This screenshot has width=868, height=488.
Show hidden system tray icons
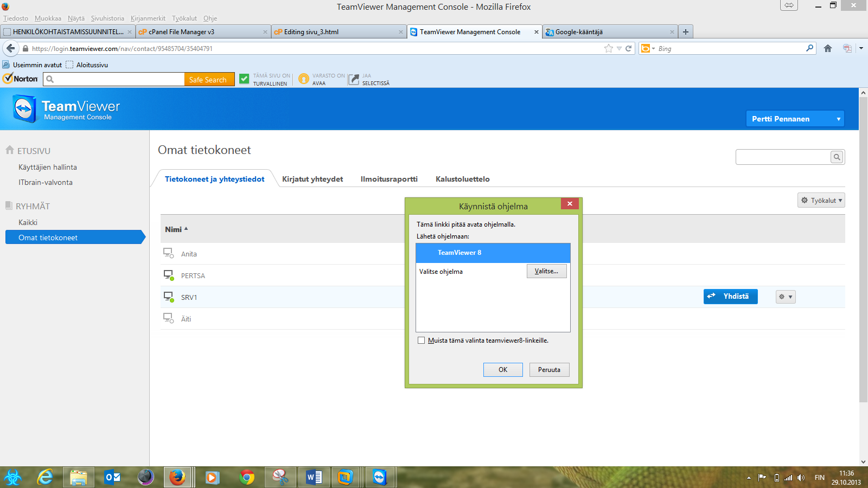(749, 478)
